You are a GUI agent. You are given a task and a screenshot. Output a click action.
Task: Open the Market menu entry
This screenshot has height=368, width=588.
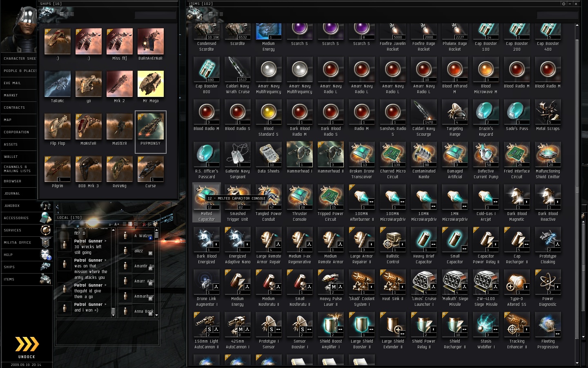coord(19,95)
